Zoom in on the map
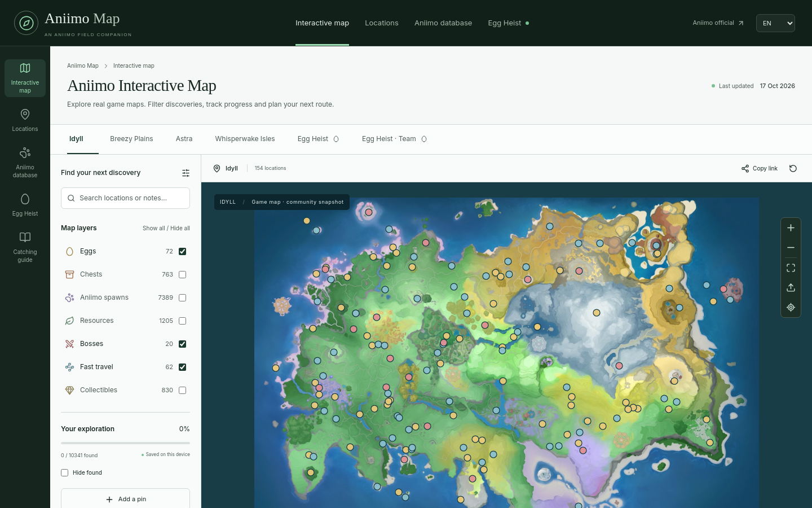Screen dimensions: 812x508 [791, 228]
